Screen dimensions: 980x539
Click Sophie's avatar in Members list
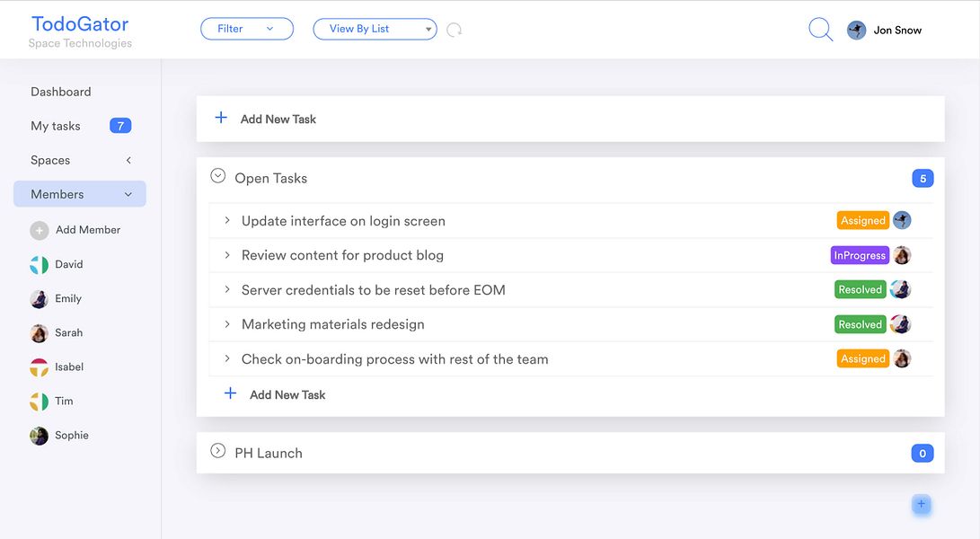coord(39,436)
